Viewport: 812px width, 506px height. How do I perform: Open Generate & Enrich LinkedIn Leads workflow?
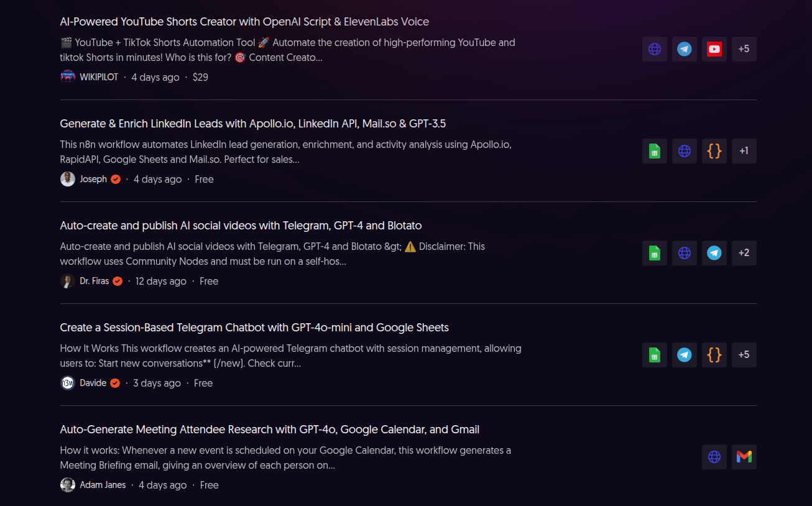click(252, 124)
